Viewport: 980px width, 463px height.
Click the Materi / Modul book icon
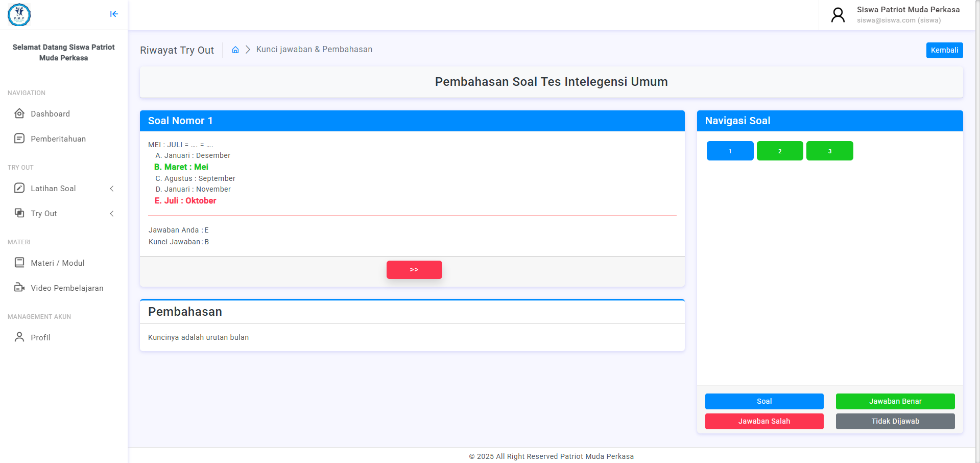(x=19, y=263)
